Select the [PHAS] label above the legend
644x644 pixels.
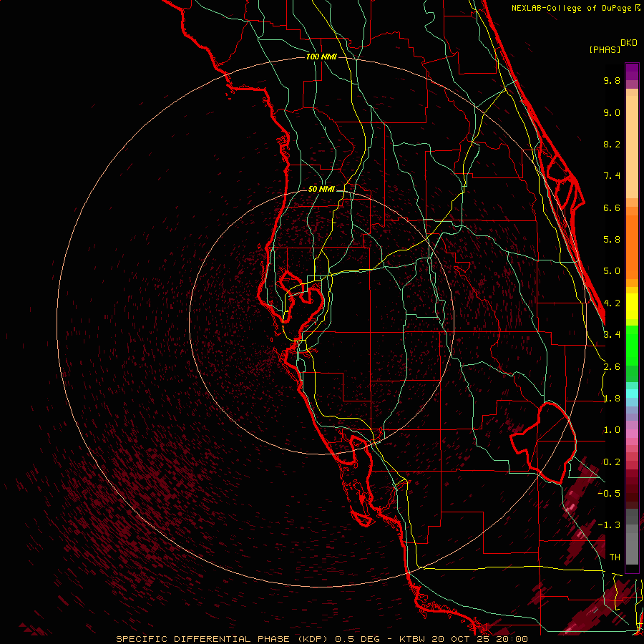tap(605, 49)
